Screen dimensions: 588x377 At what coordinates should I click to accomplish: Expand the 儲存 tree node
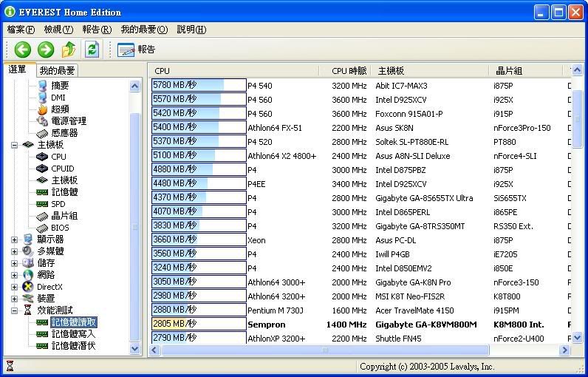point(14,263)
